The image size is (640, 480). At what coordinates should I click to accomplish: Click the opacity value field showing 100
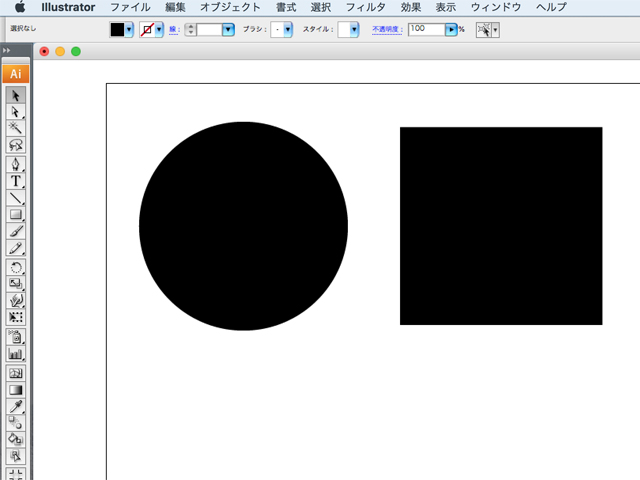[426, 29]
